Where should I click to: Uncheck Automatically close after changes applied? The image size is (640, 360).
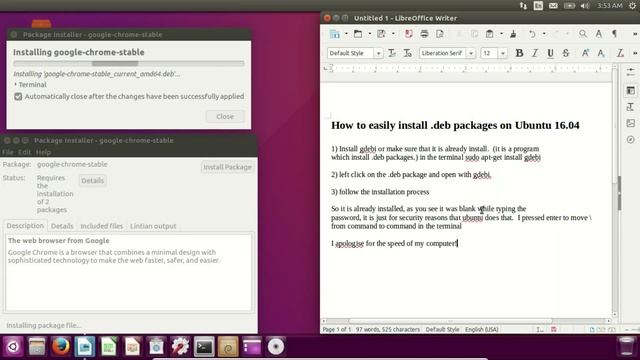point(18,96)
